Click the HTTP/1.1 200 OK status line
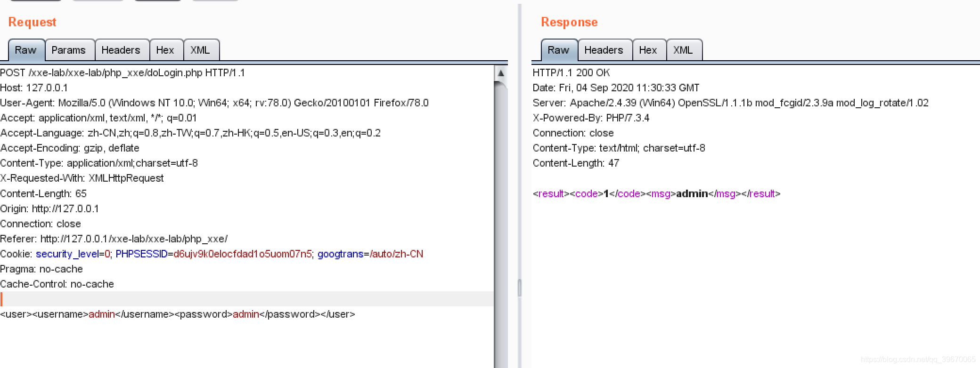980x368 pixels. 571,73
